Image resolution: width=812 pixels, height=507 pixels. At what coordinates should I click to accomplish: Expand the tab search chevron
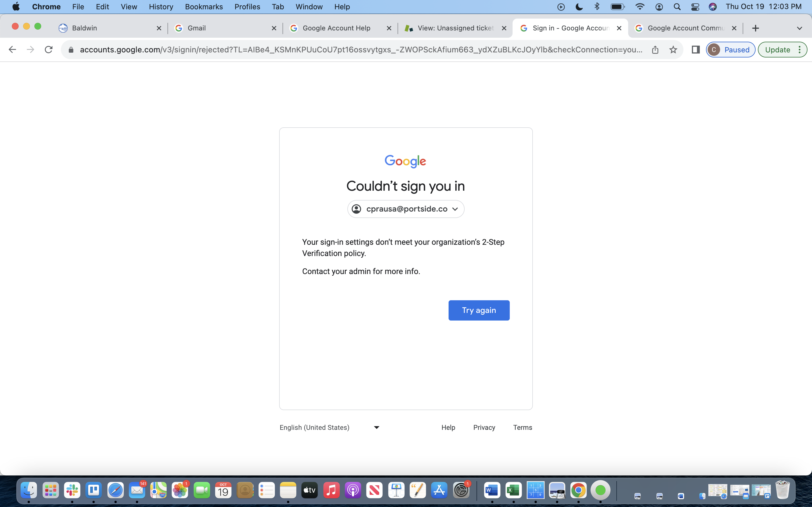tap(799, 28)
